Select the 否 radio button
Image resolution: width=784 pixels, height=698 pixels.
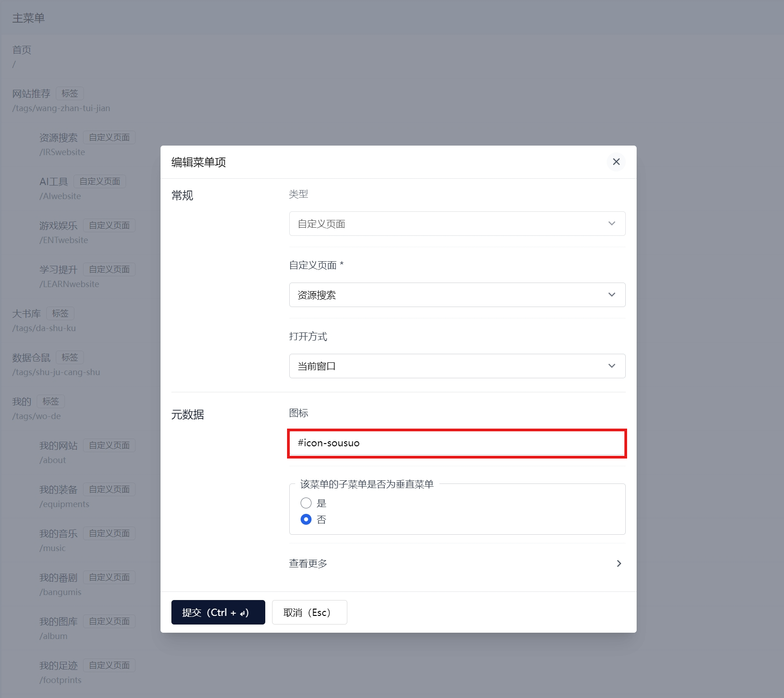point(306,519)
